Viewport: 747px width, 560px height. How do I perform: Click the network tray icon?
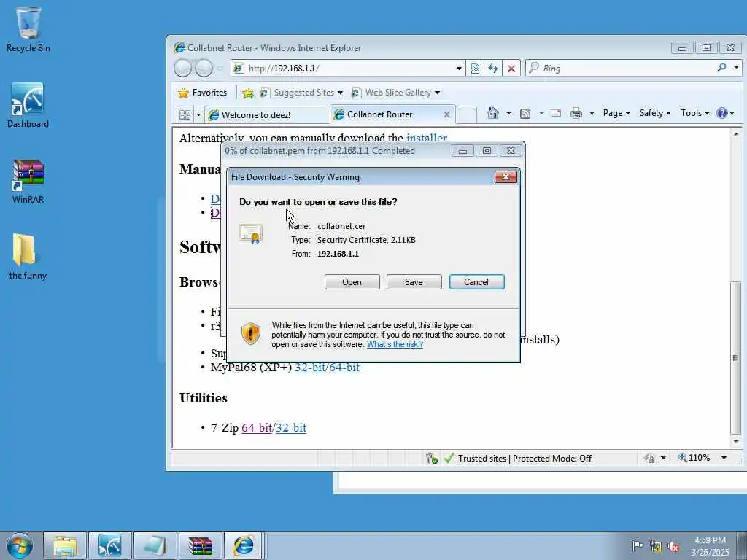[x=656, y=546]
